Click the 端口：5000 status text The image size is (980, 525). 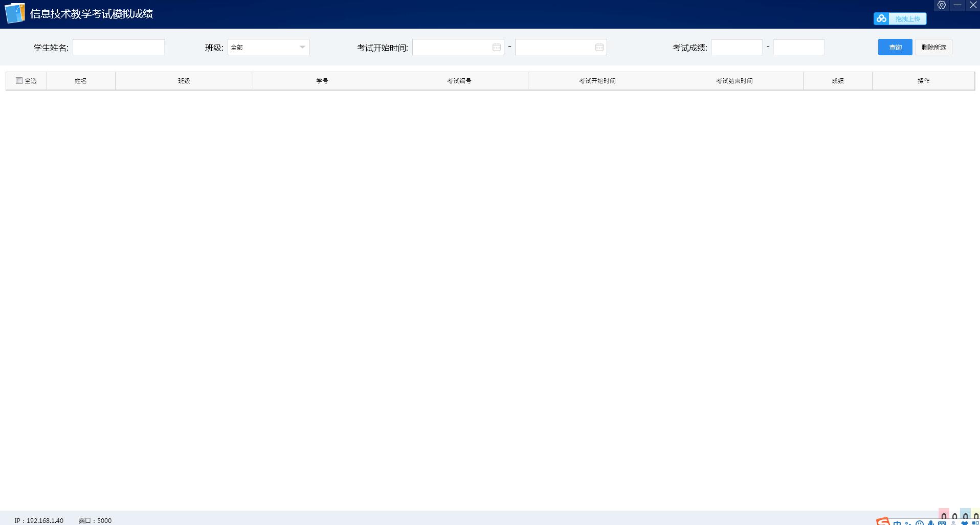coord(95,520)
